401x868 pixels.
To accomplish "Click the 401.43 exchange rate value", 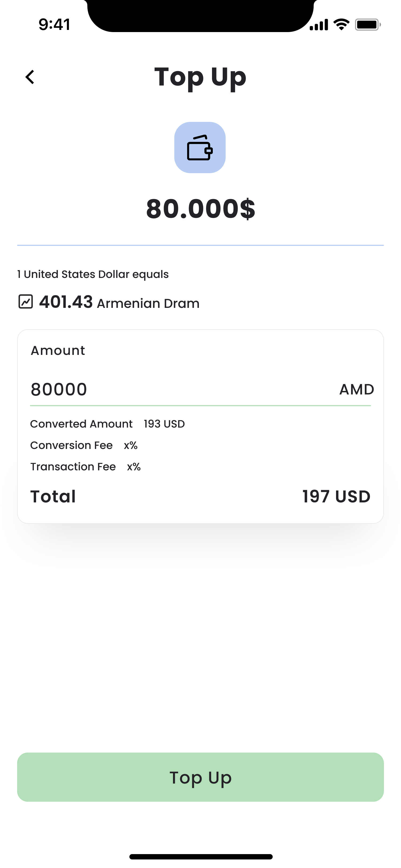I will click(x=66, y=302).
